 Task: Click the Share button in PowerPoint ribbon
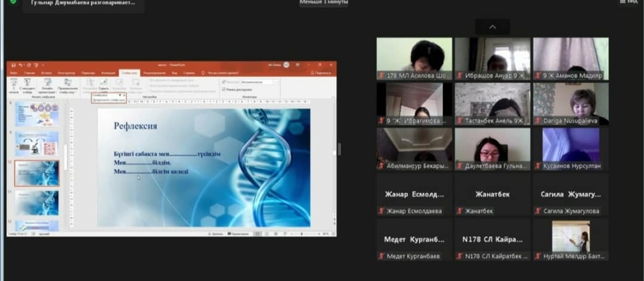322,73
